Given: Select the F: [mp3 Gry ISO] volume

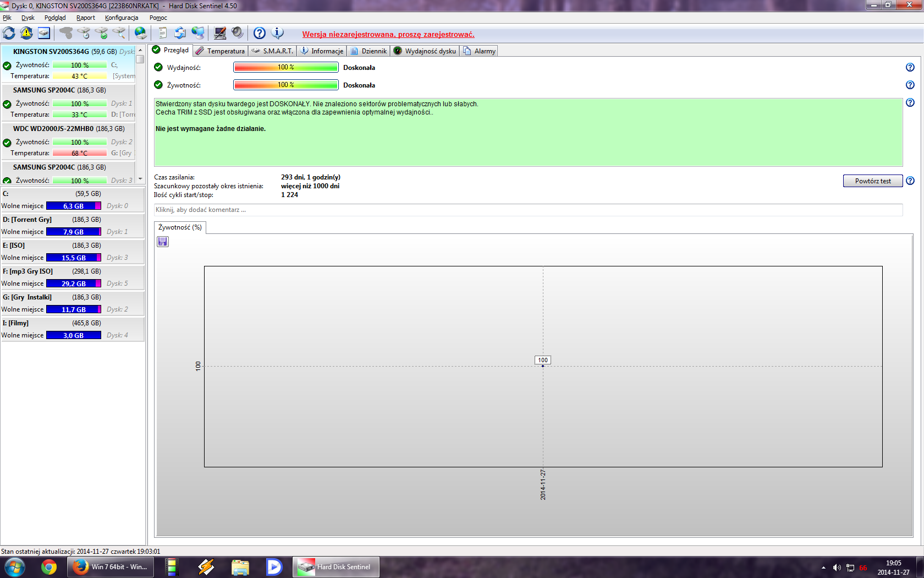Looking at the screenshot, I should (x=73, y=277).
